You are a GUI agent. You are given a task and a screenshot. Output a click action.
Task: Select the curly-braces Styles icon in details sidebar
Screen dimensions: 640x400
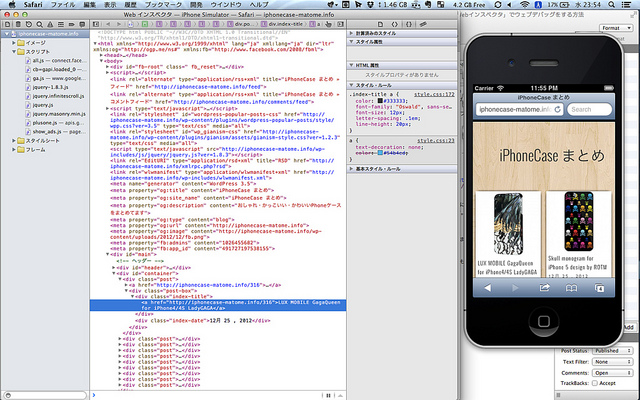point(409,24)
